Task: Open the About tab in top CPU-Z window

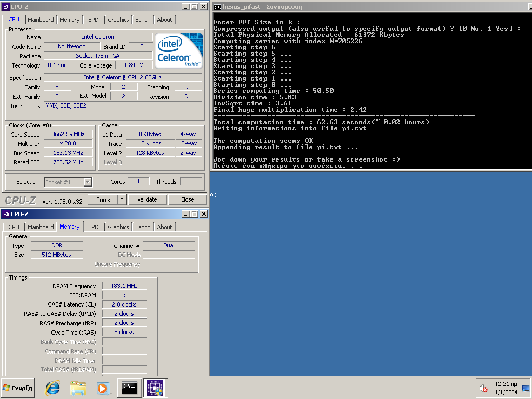Action: click(165, 20)
